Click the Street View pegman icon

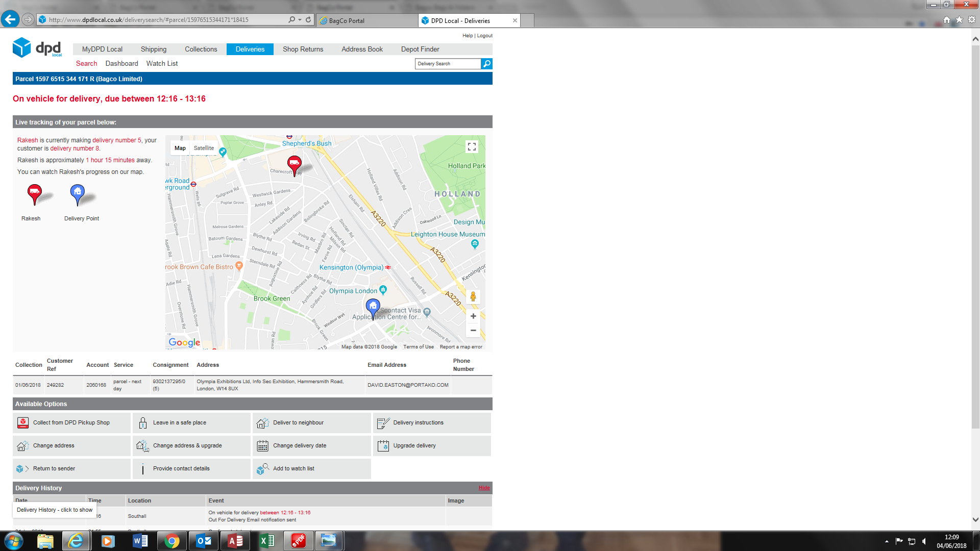click(x=473, y=297)
